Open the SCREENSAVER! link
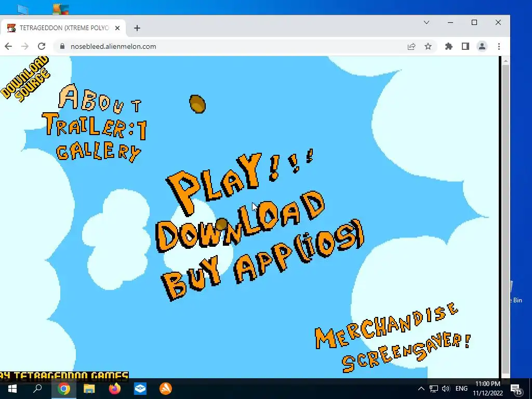Image resolution: width=532 pixels, height=399 pixels. click(x=406, y=353)
